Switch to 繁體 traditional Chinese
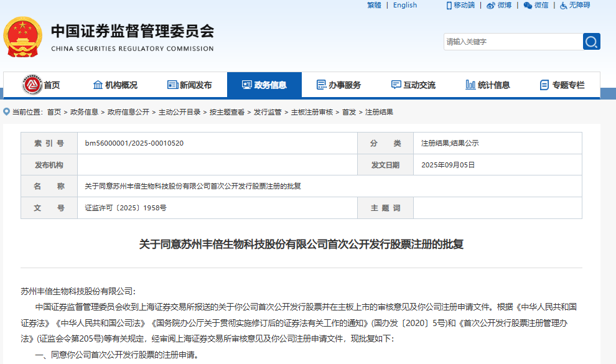This screenshot has width=616, height=364. [374, 6]
